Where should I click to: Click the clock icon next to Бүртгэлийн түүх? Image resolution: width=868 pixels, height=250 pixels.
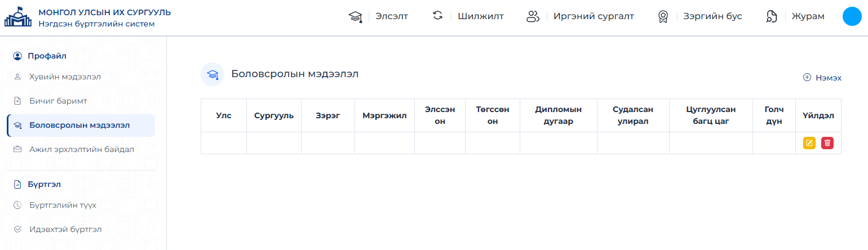17,205
